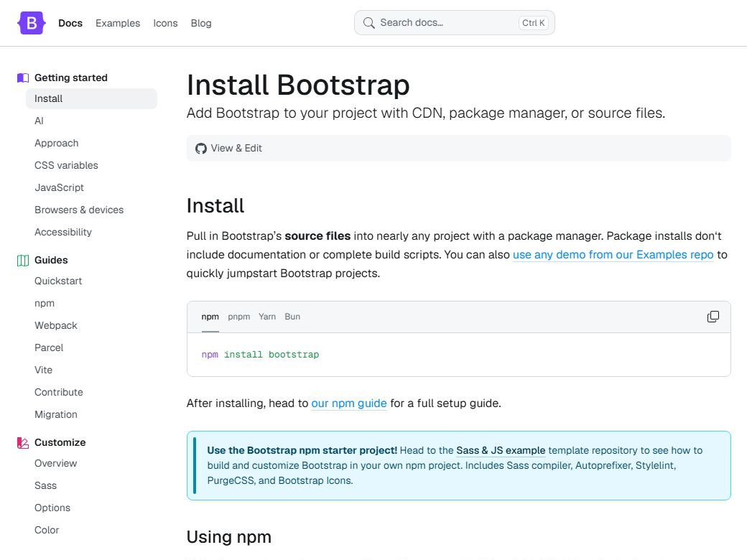Click the Install section heading
747x560 pixels.
click(215, 206)
